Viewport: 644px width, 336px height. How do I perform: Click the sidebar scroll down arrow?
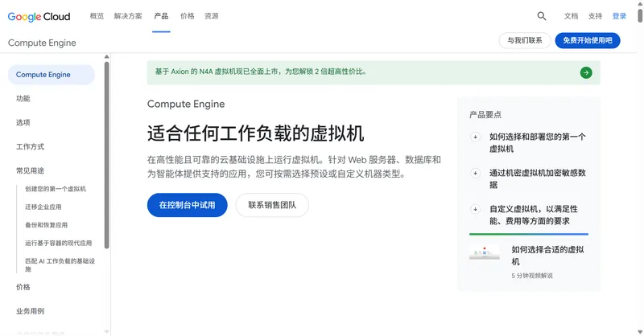tap(107, 332)
